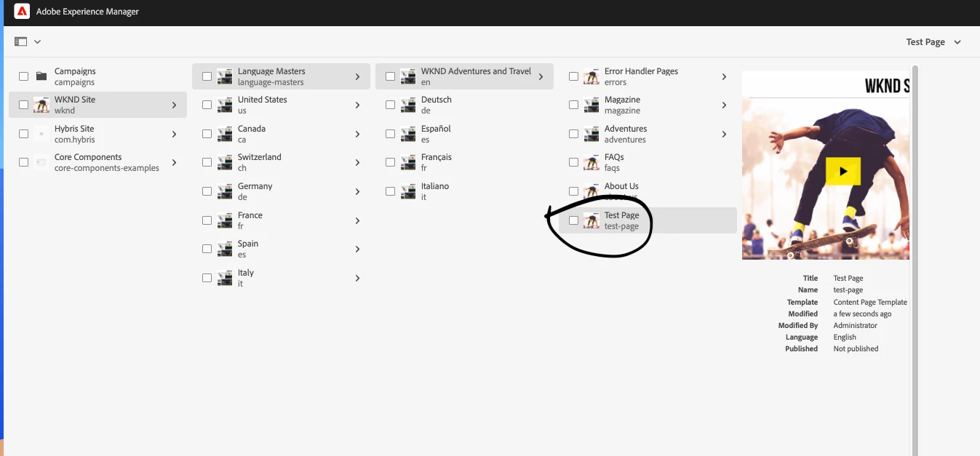Viewport: 980px width, 456px height.
Task: Select the About Us row title
Action: pos(621,186)
